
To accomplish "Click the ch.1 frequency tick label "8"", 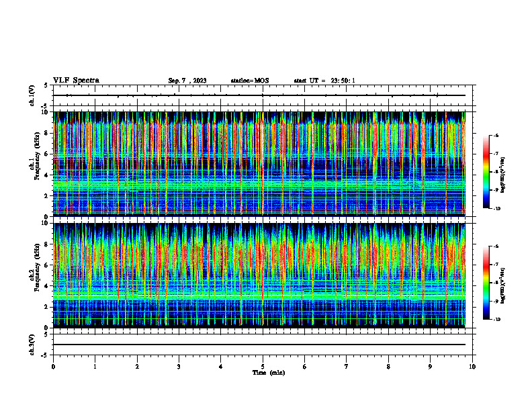I will pos(47,133).
